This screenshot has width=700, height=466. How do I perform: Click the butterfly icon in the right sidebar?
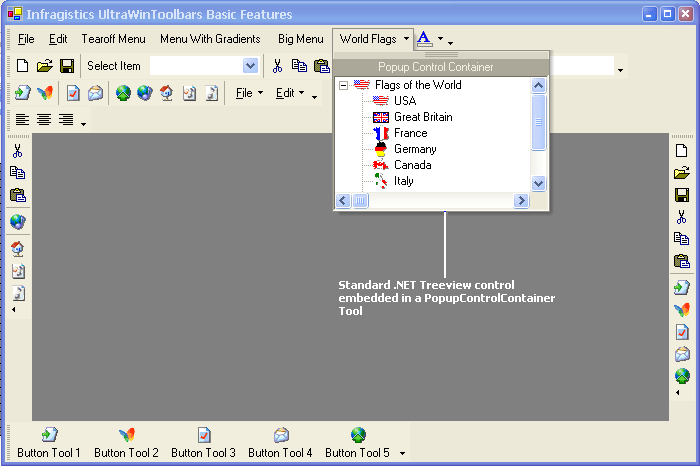682,310
